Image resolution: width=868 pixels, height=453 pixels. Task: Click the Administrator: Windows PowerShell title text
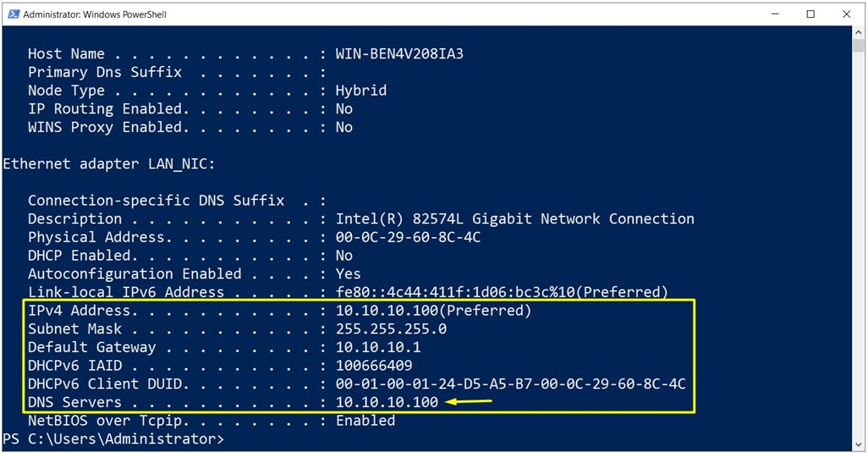95,14
